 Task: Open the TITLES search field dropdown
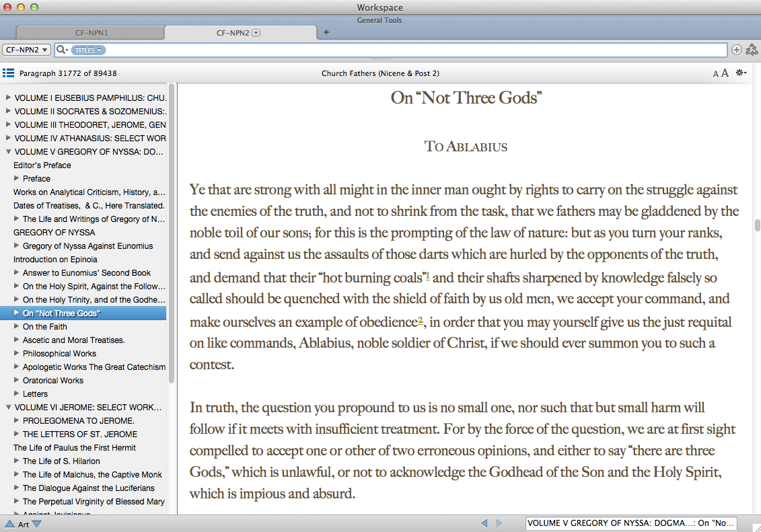[x=88, y=50]
